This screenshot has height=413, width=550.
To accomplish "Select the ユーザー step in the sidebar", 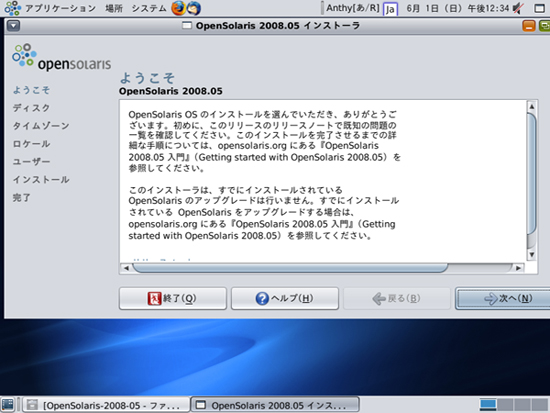I will click(31, 161).
